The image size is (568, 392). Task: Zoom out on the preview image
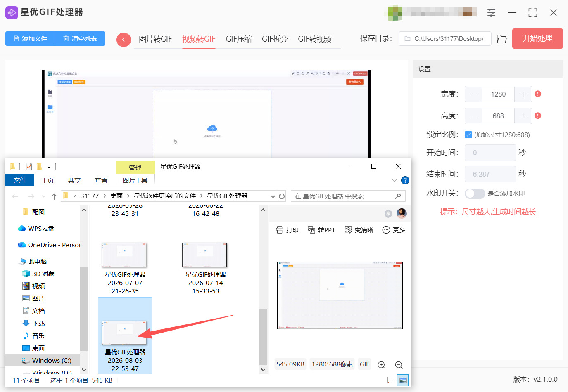(x=399, y=365)
